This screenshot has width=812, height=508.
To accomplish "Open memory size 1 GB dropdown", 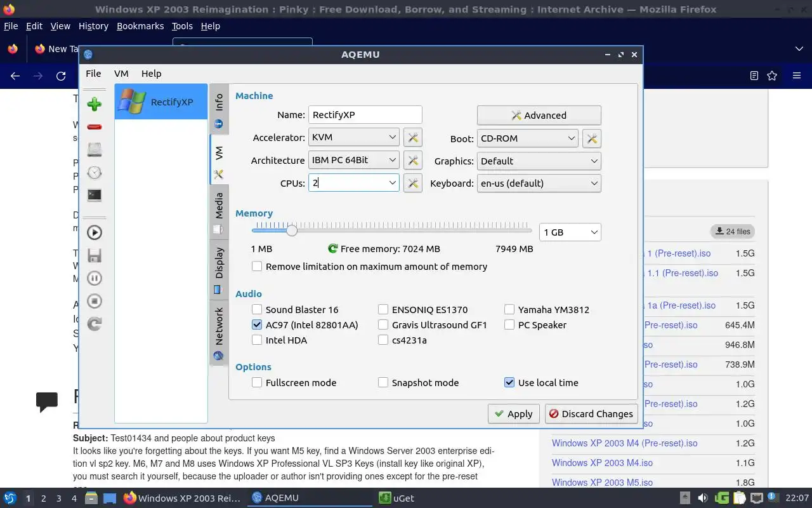I will (x=570, y=232).
